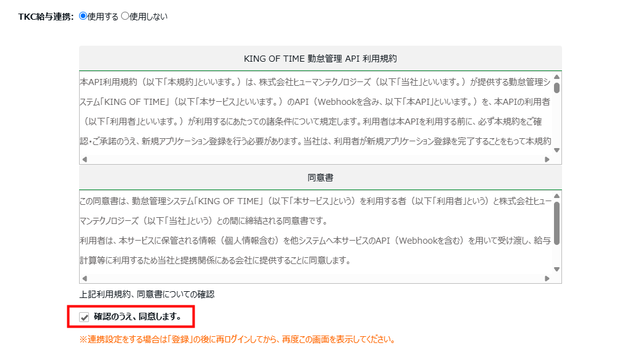Screen dimensions: 617x364
Task: Click the 同意書 vertical scrollbar thumb
Action: tap(556, 223)
